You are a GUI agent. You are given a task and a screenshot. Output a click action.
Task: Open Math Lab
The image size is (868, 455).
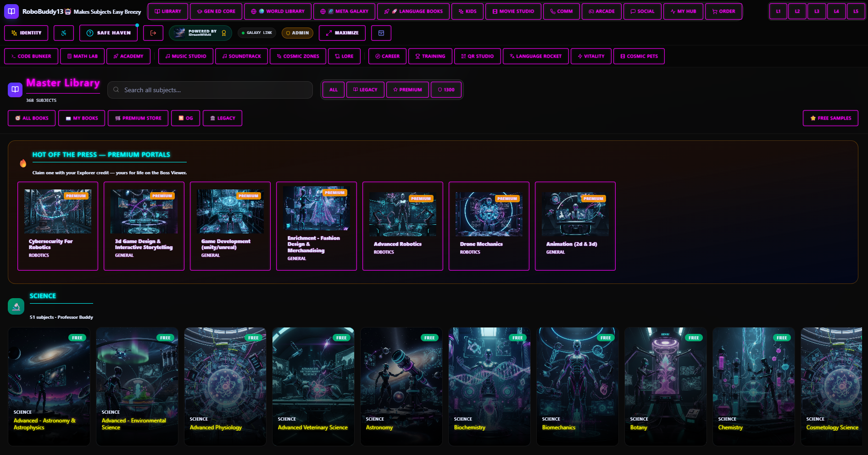pos(83,56)
